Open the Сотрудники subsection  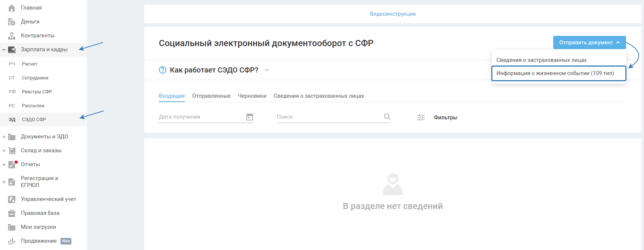click(x=35, y=78)
